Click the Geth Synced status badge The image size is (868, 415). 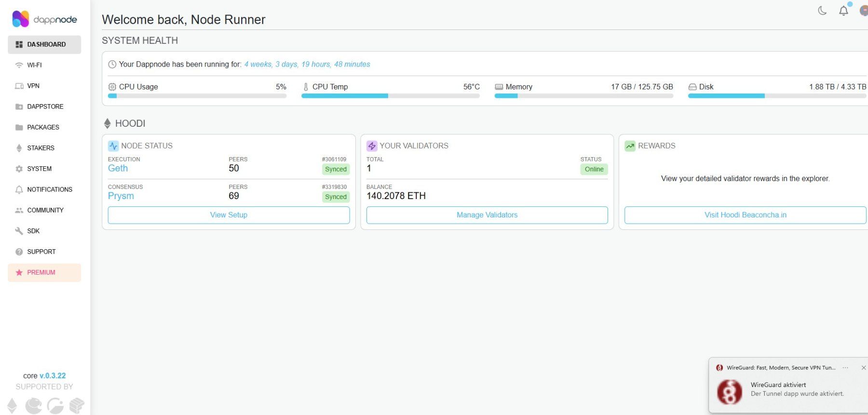click(x=336, y=169)
